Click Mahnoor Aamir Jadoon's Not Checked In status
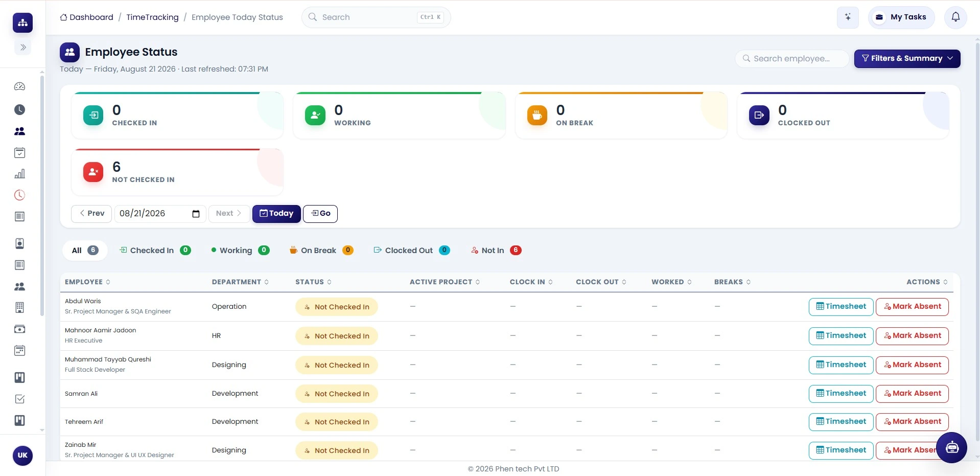 (337, 336)
